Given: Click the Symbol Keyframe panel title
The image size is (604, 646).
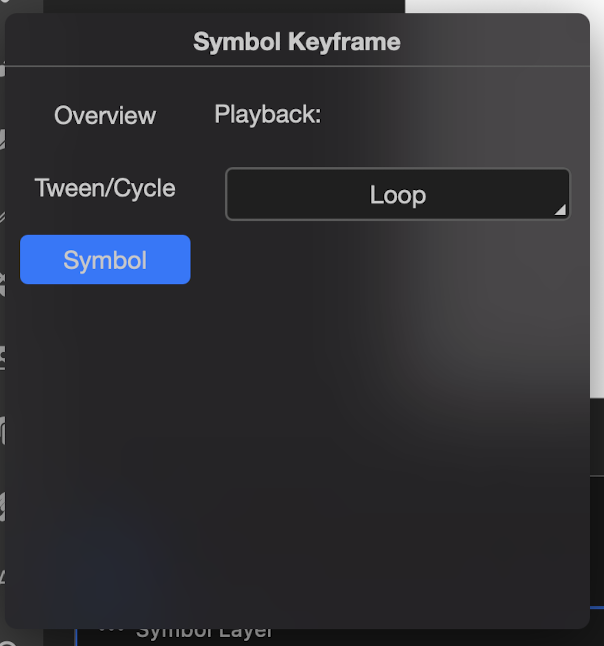Looking at the screenshot, I should point(297,42).
